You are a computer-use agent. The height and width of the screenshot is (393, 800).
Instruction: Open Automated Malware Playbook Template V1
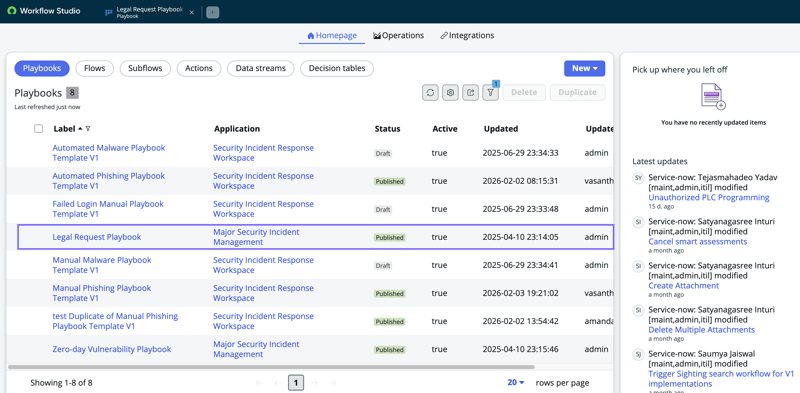pos(109,153)
